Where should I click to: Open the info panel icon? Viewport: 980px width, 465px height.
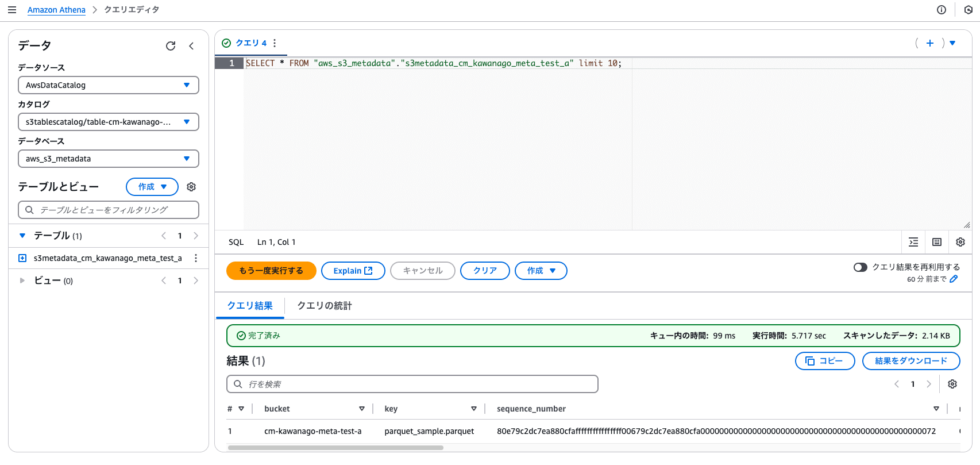click(942, 10)
